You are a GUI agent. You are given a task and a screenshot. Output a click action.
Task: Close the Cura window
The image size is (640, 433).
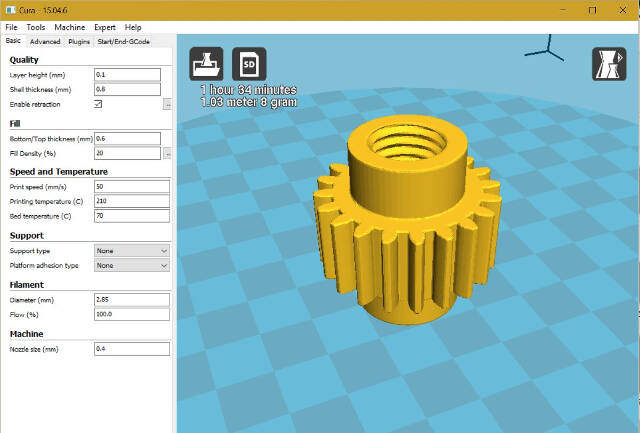(623, 10)
